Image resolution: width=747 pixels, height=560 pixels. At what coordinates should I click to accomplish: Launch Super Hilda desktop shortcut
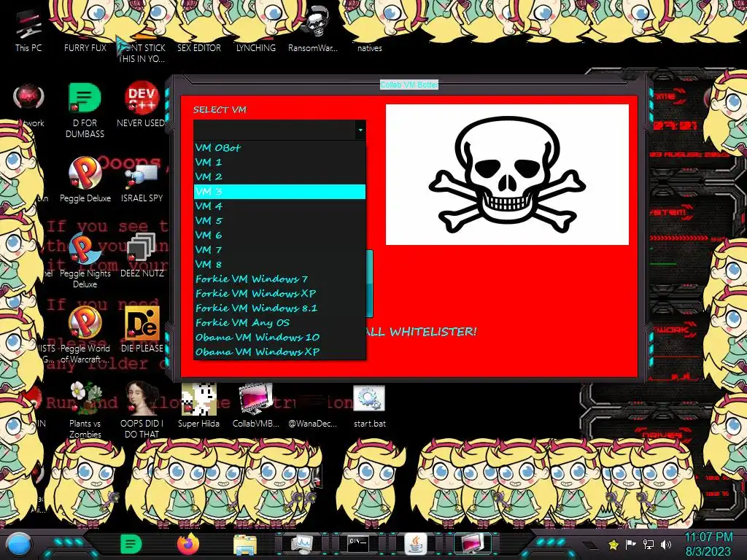click(x=198, y=405)
